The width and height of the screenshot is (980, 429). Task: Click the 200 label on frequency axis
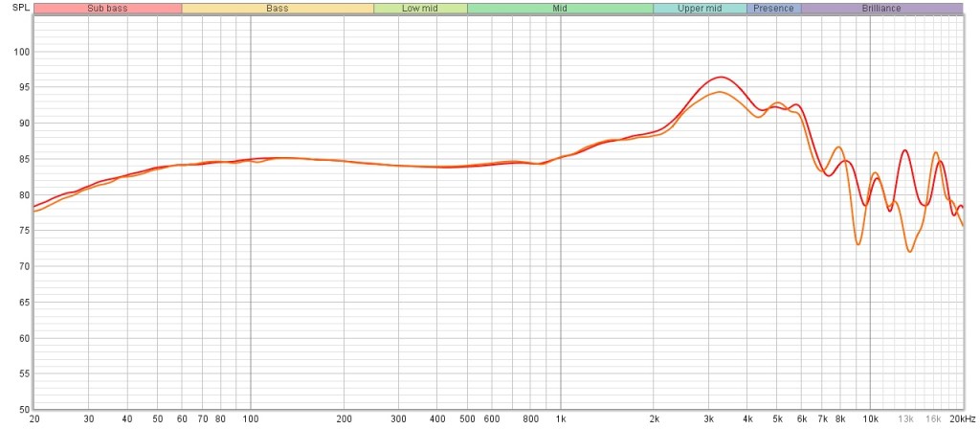pyautogui.click(x=345, y=419)
